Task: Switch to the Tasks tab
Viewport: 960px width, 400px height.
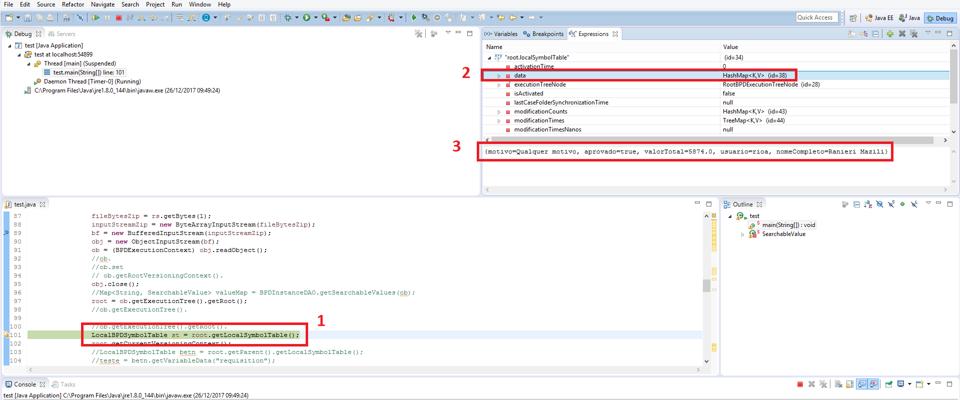Action: 64,384
